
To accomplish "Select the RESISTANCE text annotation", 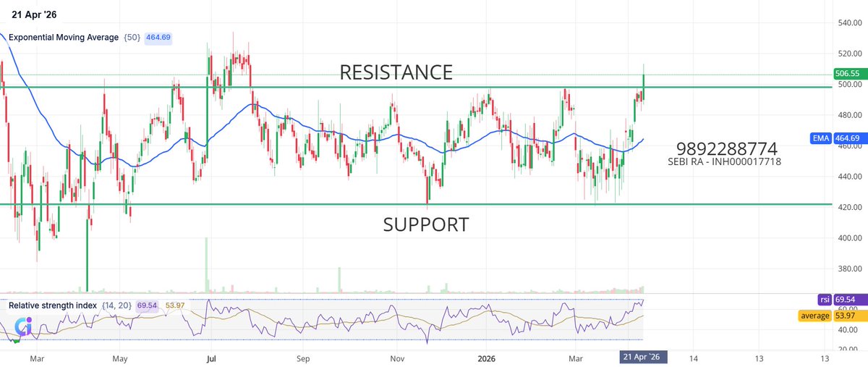I will click(396, 72).
